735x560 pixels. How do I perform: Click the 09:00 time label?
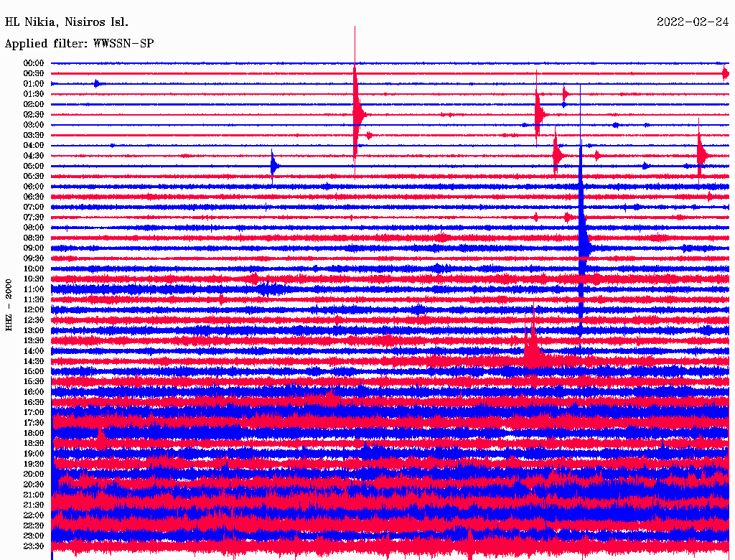click(34, 248)
